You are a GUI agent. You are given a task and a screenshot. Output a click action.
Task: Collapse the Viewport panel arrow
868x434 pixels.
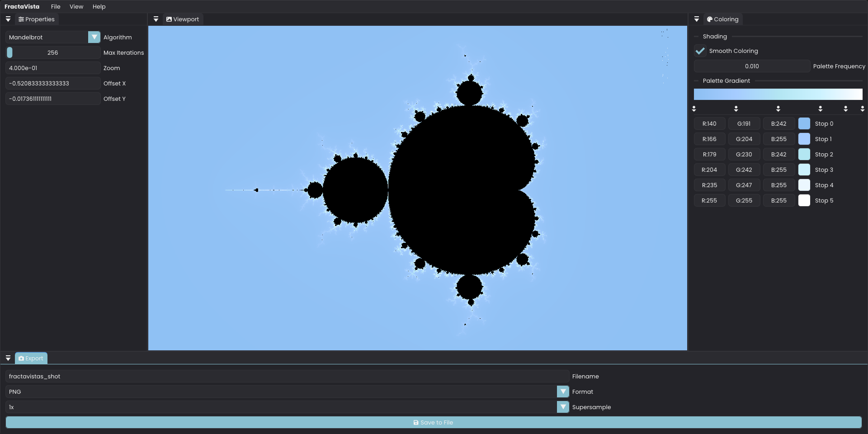click(x=156, y=19)
